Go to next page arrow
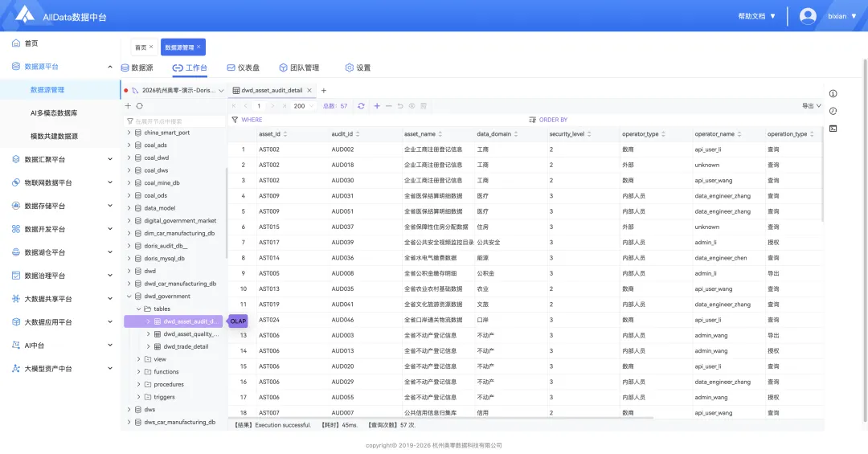This screenshot has width=868, height=454. coord(272,106)
